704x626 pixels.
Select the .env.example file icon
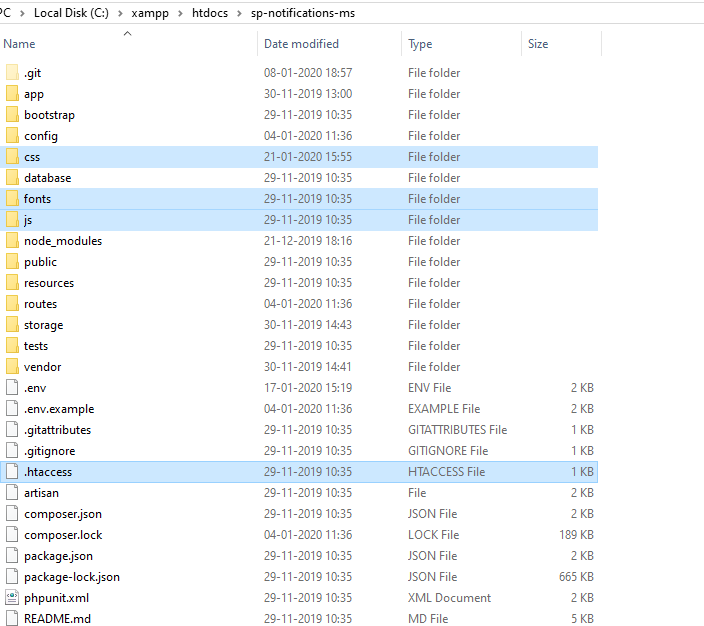click(12, 409)
